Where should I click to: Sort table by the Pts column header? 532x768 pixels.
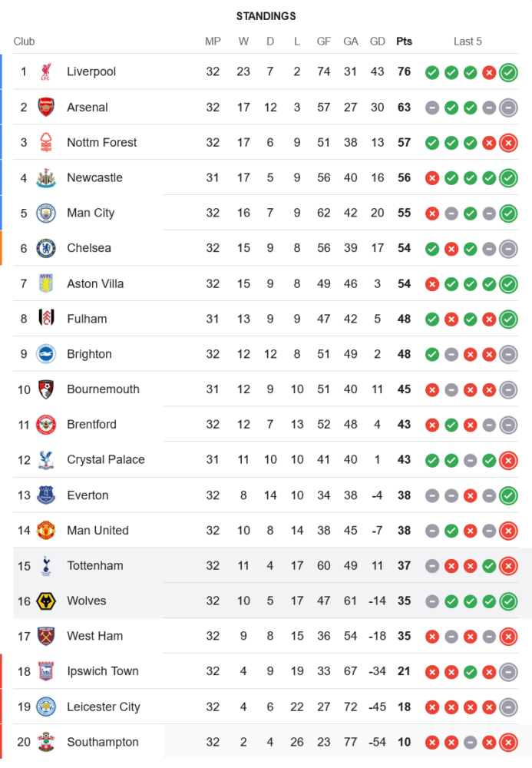click(x=404, y=41)
